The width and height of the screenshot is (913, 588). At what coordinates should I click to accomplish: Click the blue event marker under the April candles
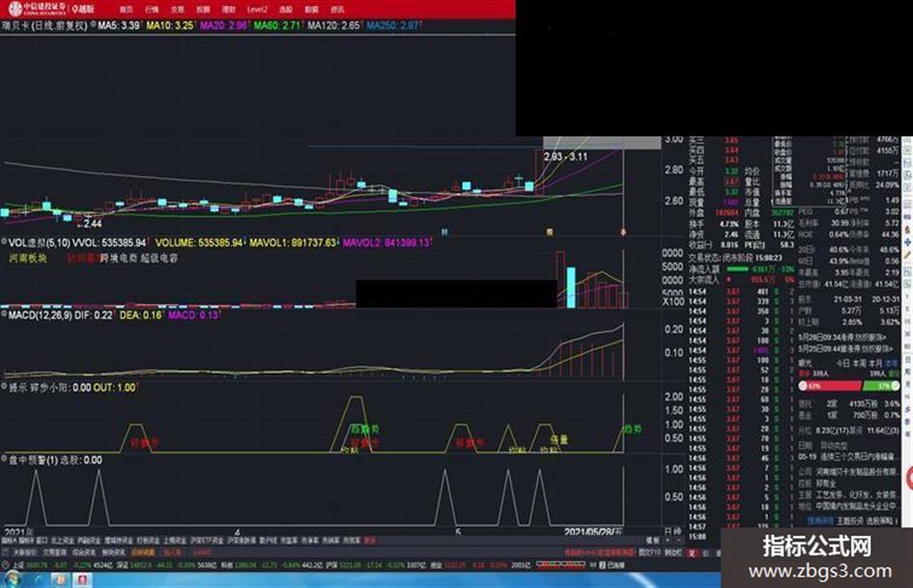click(444, 233)
